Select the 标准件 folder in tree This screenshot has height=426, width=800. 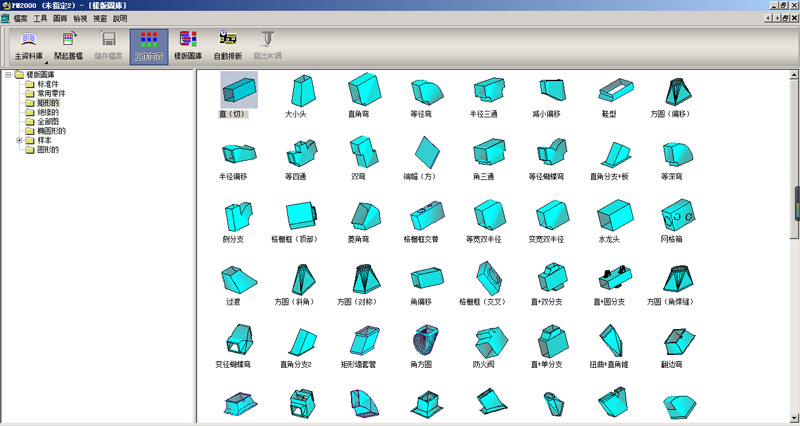(x=48, y=84)
